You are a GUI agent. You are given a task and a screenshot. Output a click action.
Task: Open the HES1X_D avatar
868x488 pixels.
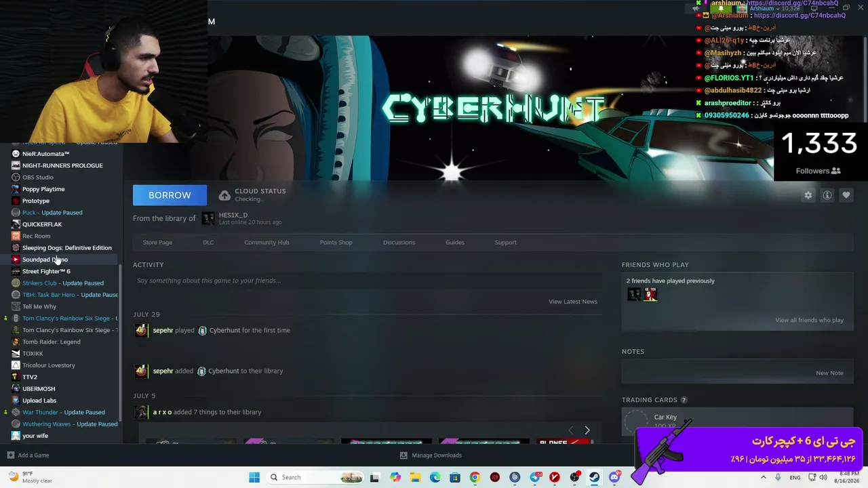[208, 218]
